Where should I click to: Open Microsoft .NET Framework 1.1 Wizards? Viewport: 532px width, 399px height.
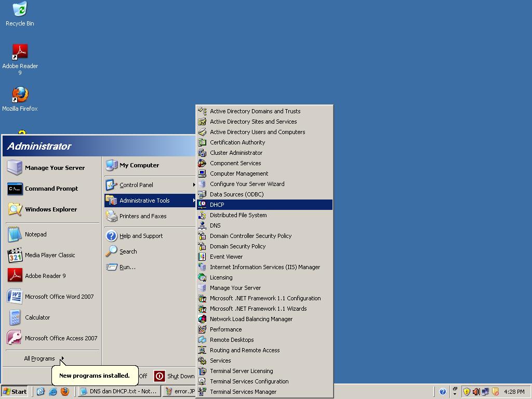[x=264, y=309]
